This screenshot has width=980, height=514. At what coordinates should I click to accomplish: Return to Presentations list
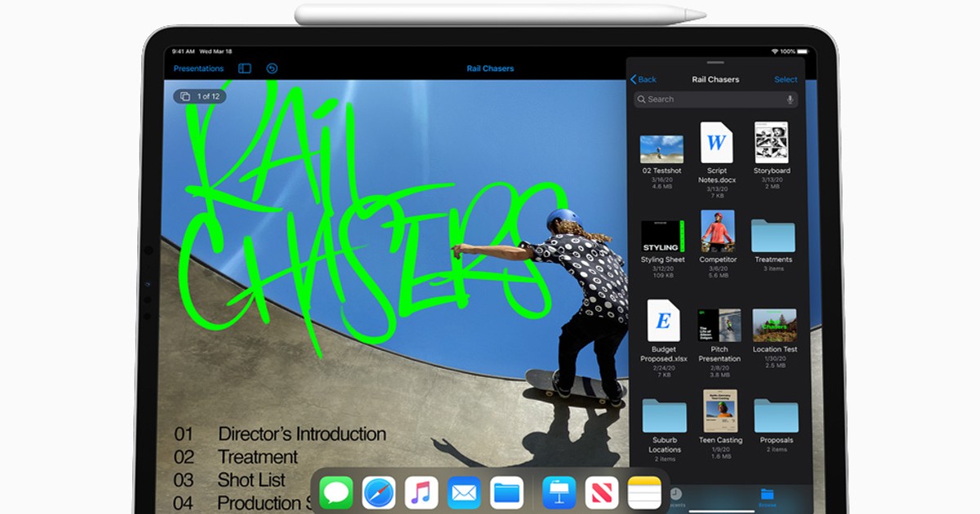(x=198, y=69)
